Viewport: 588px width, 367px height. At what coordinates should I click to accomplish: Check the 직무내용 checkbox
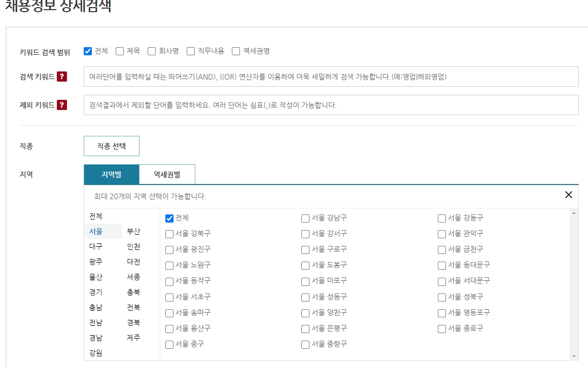tap(191, 51)
